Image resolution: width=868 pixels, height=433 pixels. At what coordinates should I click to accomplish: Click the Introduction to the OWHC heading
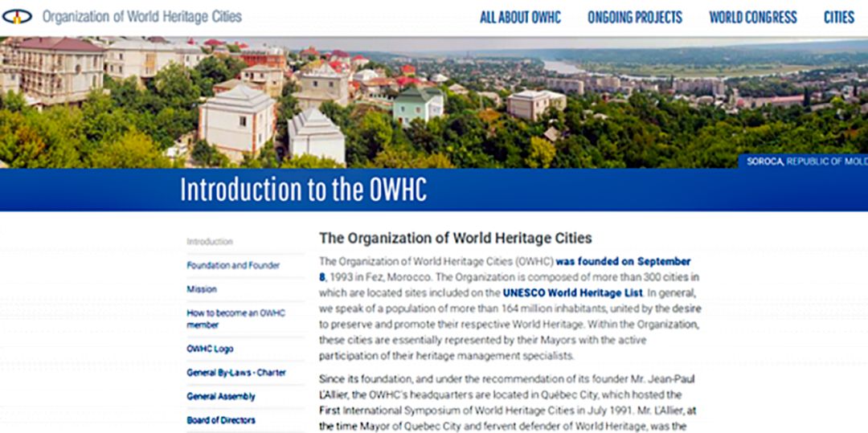(303, 190)
